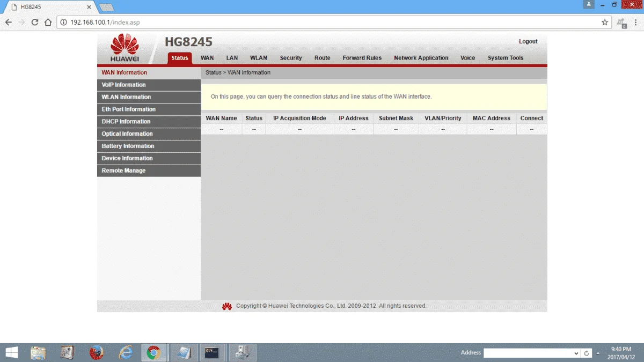Open Optical Information in the sidebar

point(149,134)
